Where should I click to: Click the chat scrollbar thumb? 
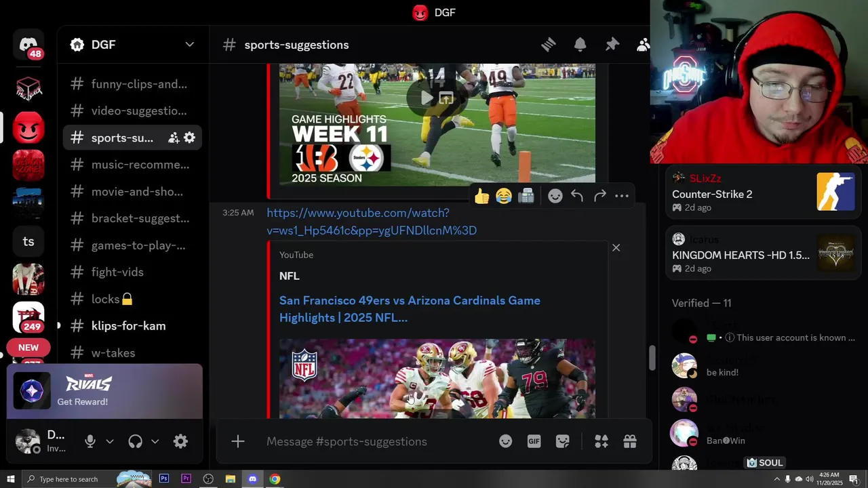coord(652,358)
